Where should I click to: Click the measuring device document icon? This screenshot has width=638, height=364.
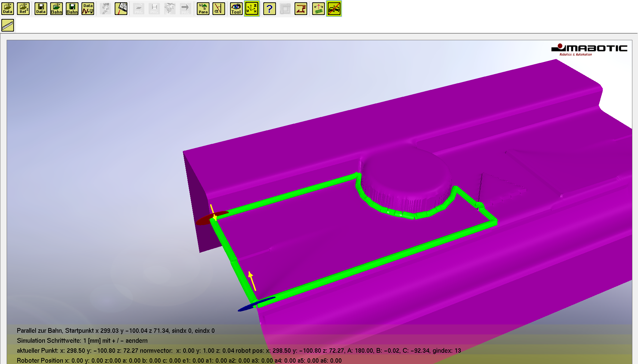121,9
